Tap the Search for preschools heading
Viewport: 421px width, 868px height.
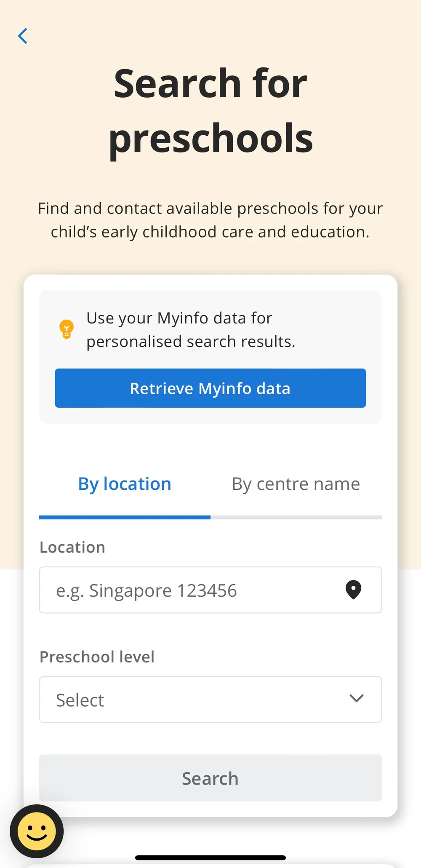tap(210, 110)
